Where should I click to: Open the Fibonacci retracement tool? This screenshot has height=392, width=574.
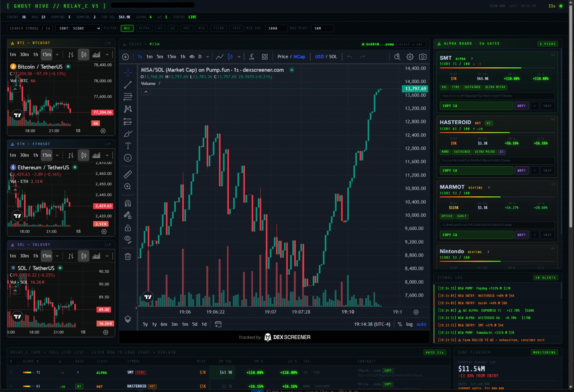pos(128,97)
